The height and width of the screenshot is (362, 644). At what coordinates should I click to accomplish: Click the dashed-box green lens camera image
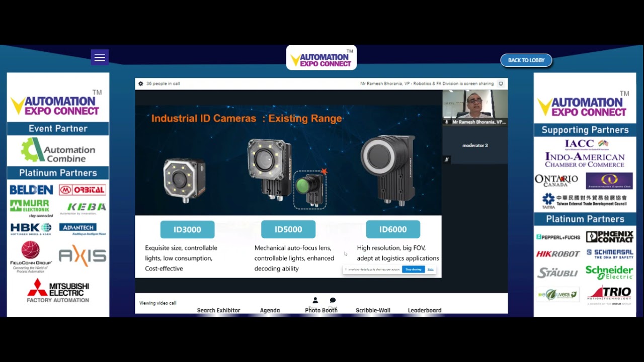[x=310, y=189]
